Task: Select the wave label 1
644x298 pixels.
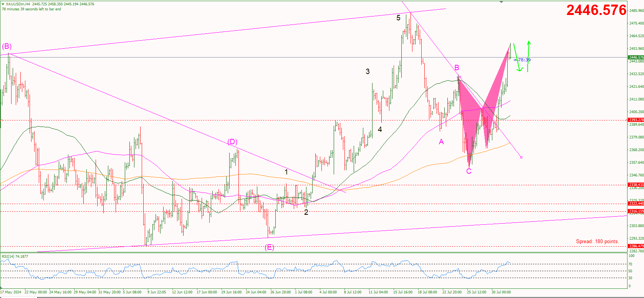Action: click(286, 172)
